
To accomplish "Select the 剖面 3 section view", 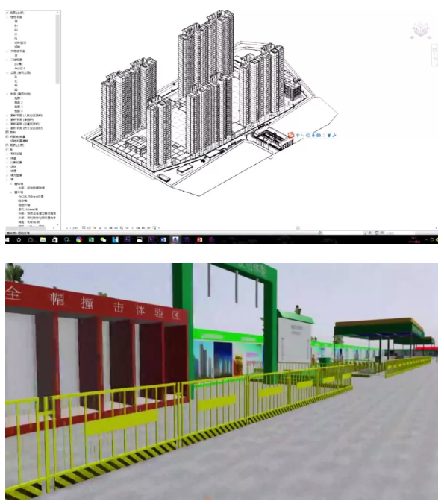I will (x=19, y=107).
